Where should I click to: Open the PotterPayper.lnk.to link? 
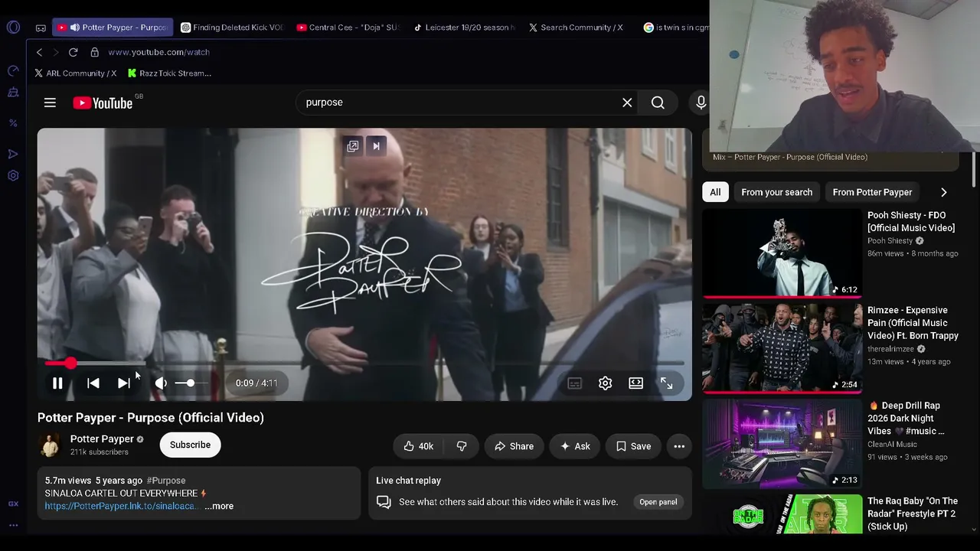(x=121, y=506)
